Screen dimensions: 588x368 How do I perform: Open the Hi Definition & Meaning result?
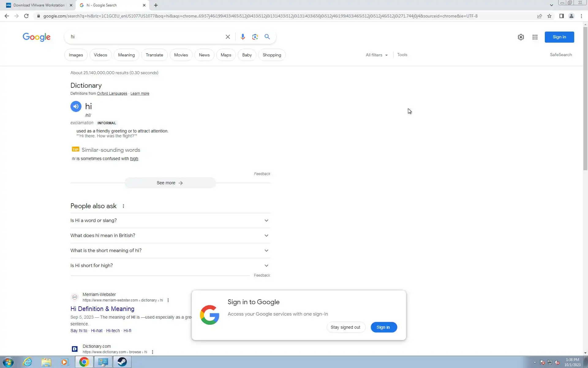point(102,309)
